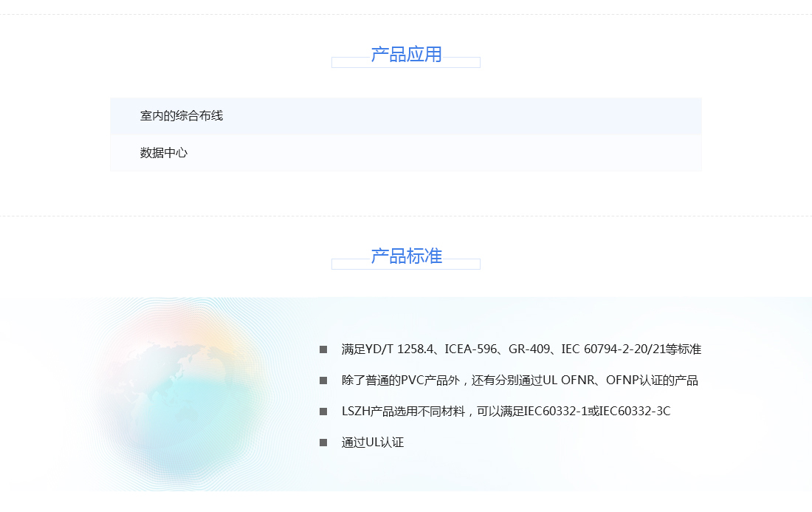This screenshot has width=812, height=512.
Task: Click the square bullet beside the PVC产品 line
Action: 323,380
